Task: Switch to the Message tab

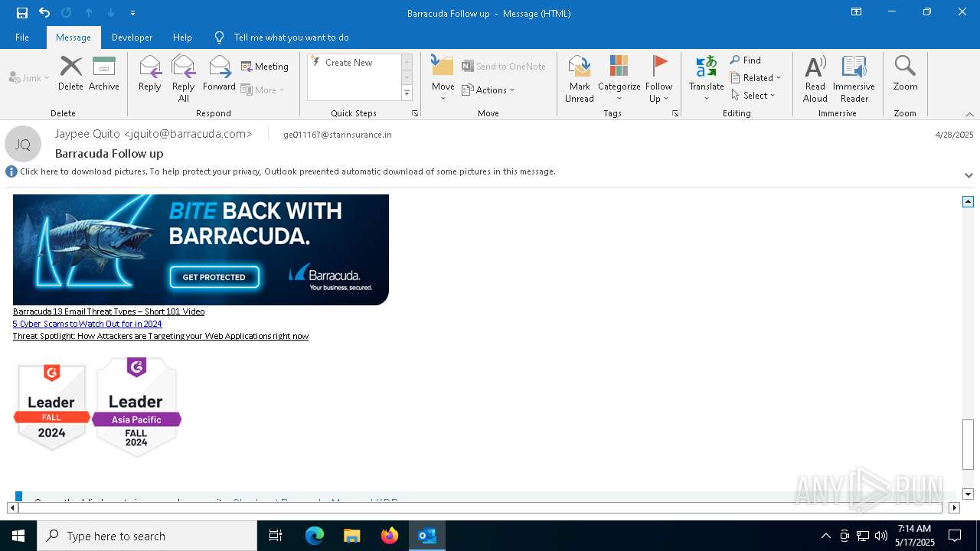Action: [x=73, y=37]
